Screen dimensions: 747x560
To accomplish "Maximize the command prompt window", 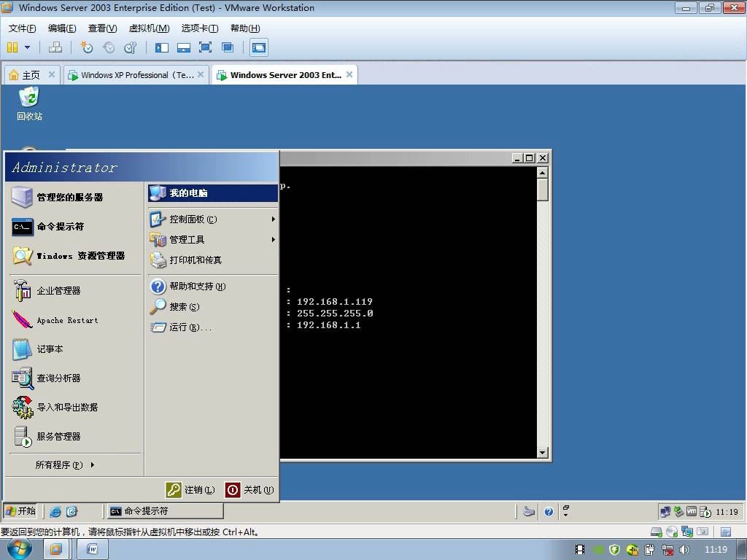I will pyautogui.click(x=530, y=157).
